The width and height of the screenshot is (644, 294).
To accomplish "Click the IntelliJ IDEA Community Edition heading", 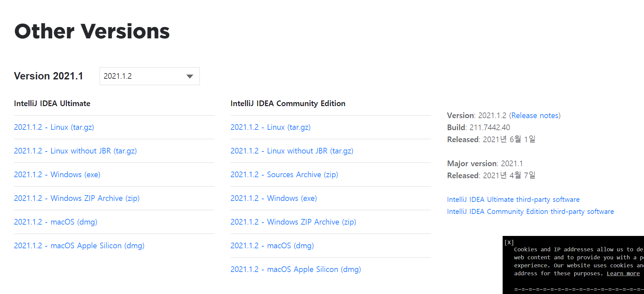I will point(288,103).
